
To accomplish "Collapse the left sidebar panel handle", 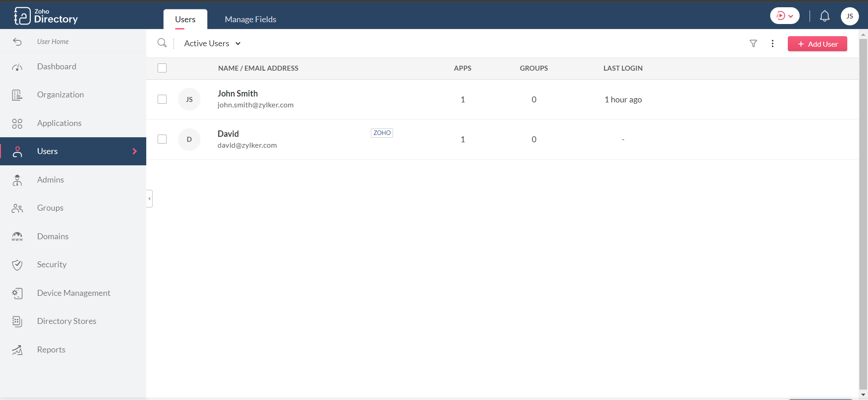I will [149, 198].
